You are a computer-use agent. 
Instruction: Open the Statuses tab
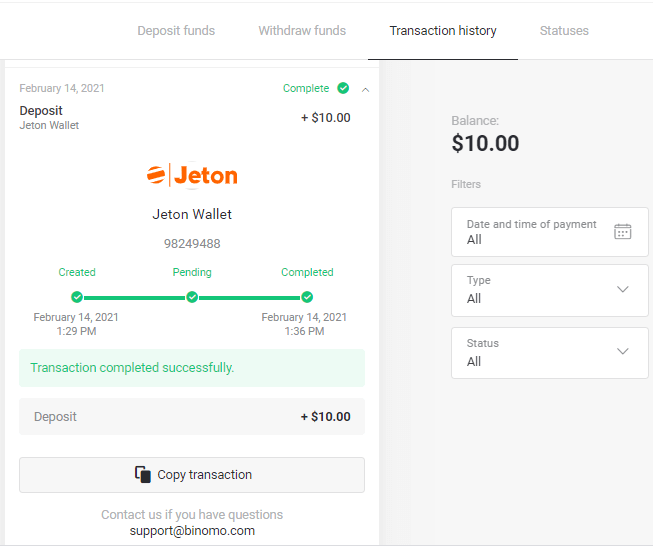(564, 31)
